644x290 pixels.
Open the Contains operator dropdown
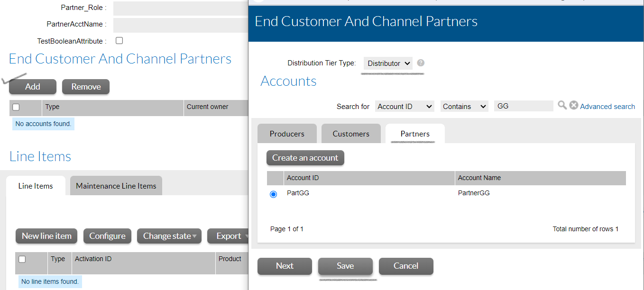464,107
